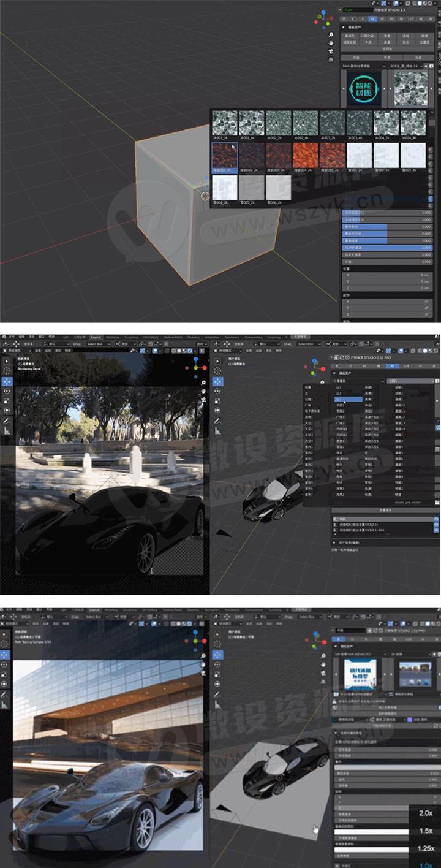Toggle eye icon on the first 连续相机 row
Image resolution: width=441 pixels, height=868 pixels.
click(x=436, y=525)
